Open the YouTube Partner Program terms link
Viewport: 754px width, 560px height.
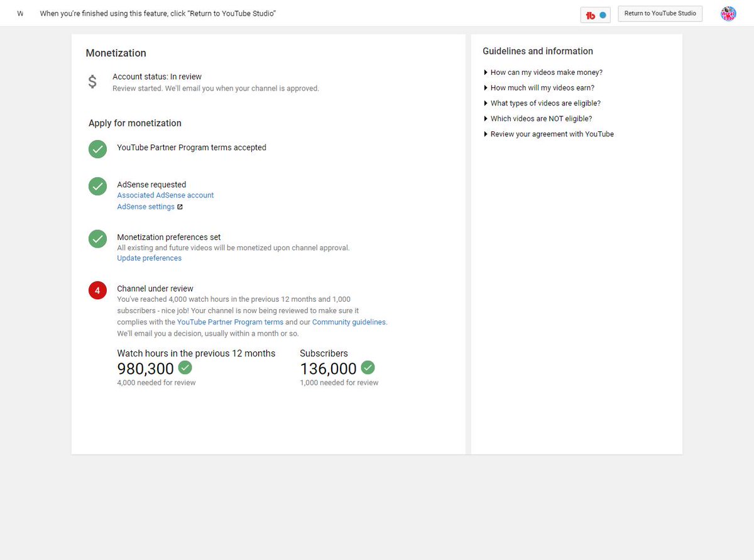(230, 322)
